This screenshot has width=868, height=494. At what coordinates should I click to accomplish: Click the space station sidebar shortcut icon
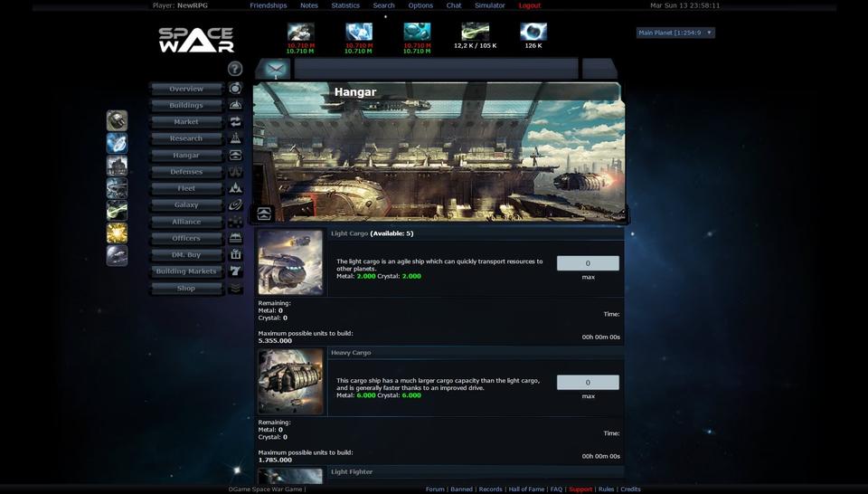tap(117, 188)
